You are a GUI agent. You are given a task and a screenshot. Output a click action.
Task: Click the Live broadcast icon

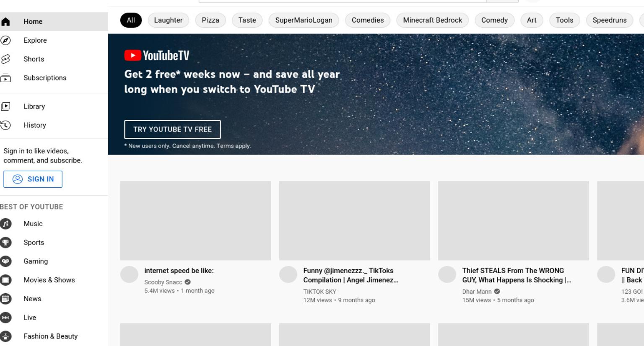click(5, 318)
